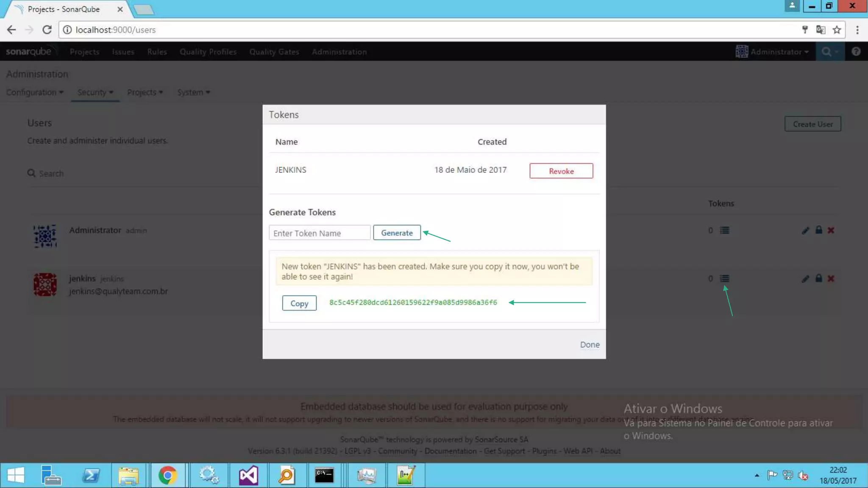
Task: Open the help question mark icon
Action: 856,52
